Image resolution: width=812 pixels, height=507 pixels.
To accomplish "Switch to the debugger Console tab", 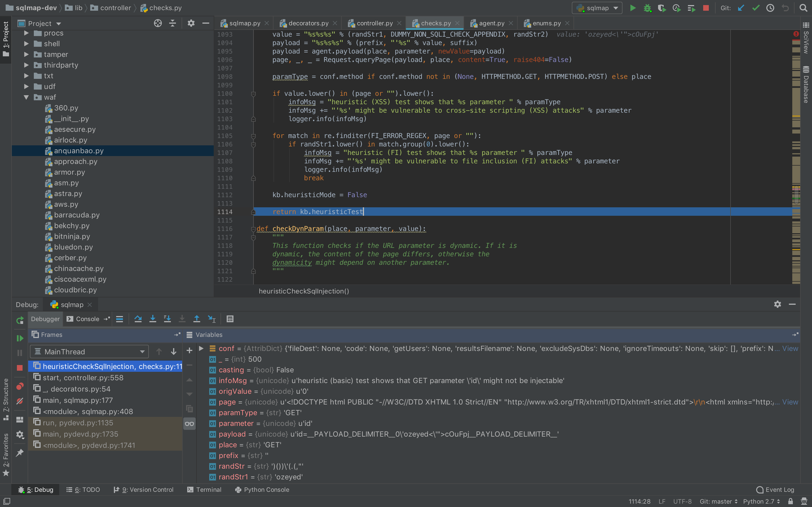I will coord(87,319).
